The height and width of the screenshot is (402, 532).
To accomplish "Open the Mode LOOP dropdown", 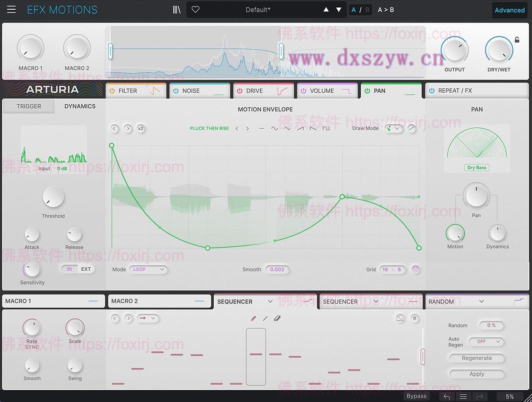I will pyautogui.click(x=148, y=269).
